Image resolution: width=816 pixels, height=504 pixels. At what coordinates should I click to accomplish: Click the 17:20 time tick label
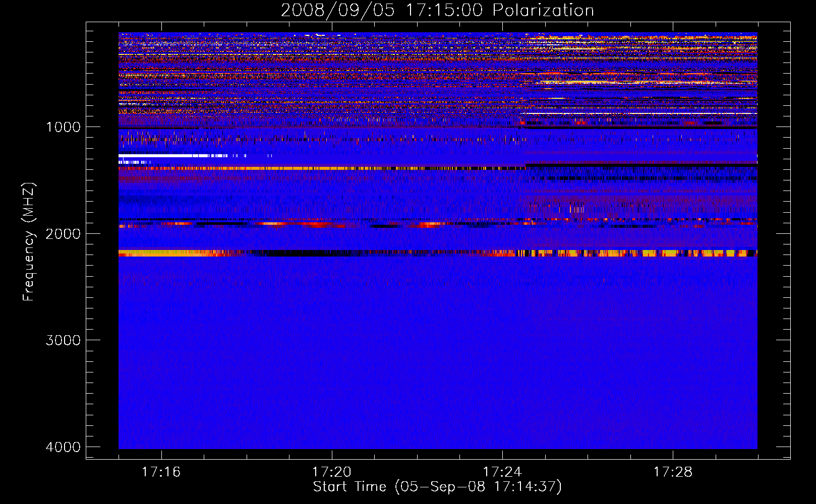[332, 472]
